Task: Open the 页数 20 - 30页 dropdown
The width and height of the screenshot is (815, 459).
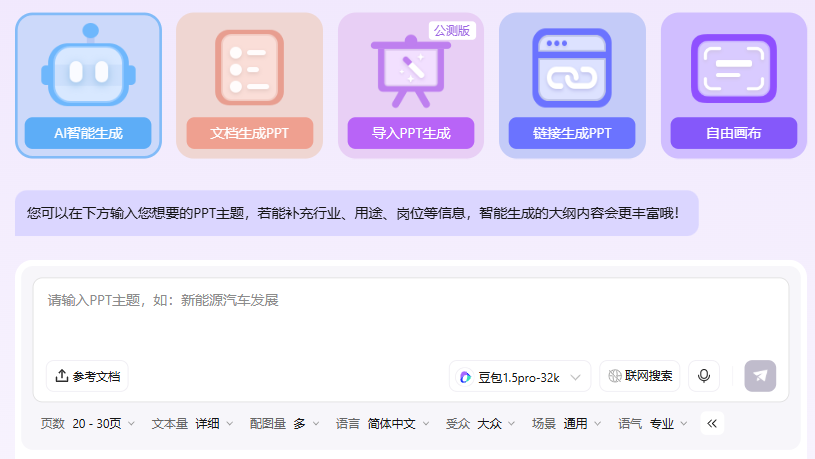Action: [88, 424]
